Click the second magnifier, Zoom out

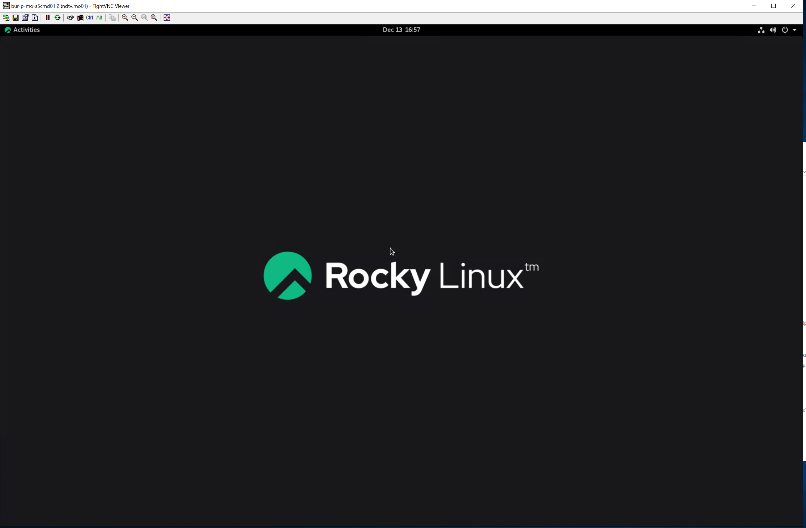pyautogui.click(x=135, y=17)
